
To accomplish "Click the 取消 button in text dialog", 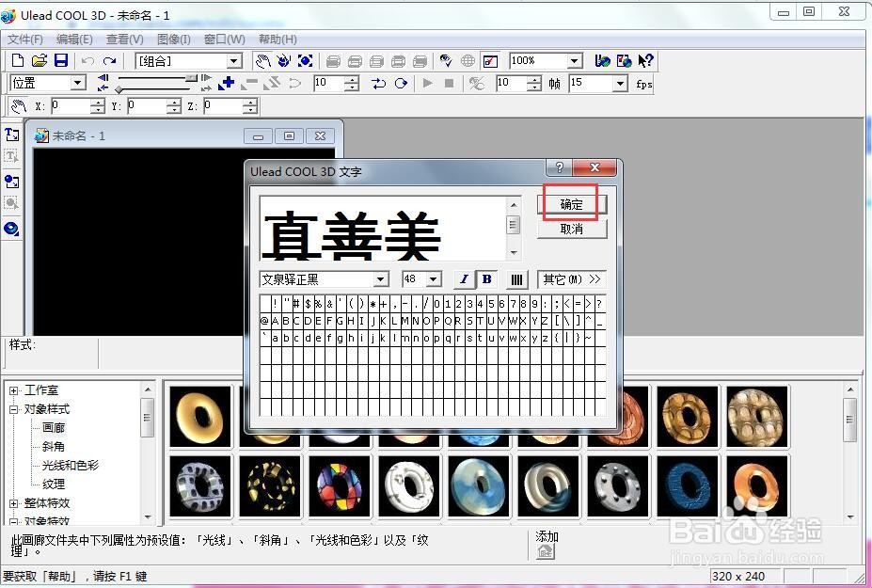I will [x=572, y=229].
